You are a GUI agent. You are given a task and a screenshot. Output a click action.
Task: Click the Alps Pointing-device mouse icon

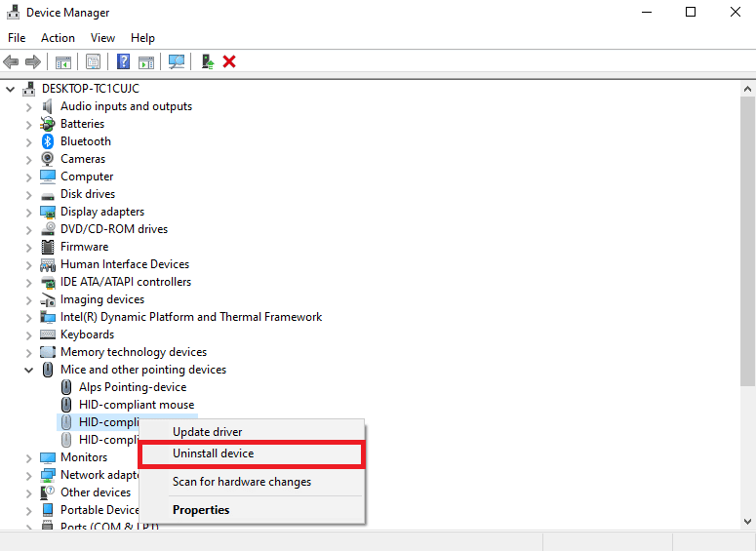[66, 387]
